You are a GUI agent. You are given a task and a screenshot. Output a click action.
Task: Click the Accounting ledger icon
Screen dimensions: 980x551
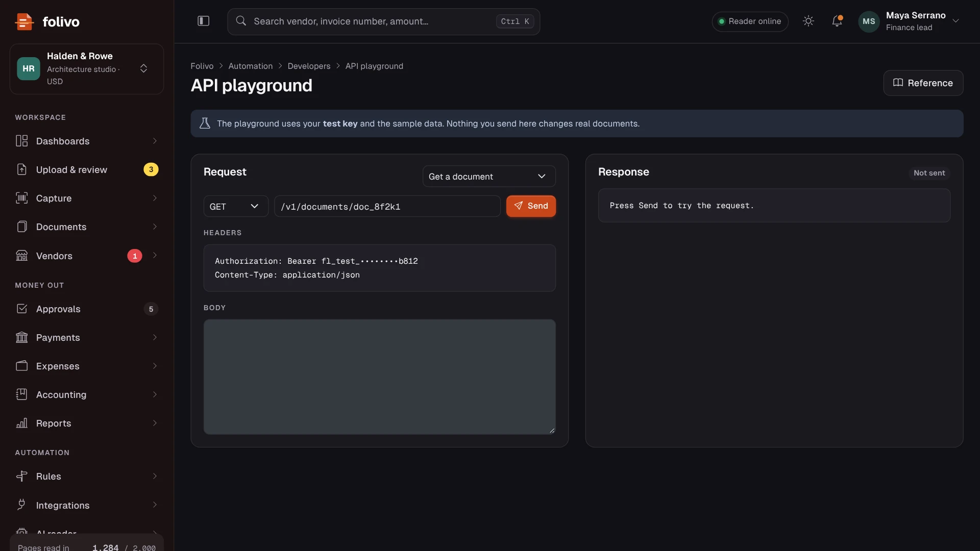click(21, 394)
